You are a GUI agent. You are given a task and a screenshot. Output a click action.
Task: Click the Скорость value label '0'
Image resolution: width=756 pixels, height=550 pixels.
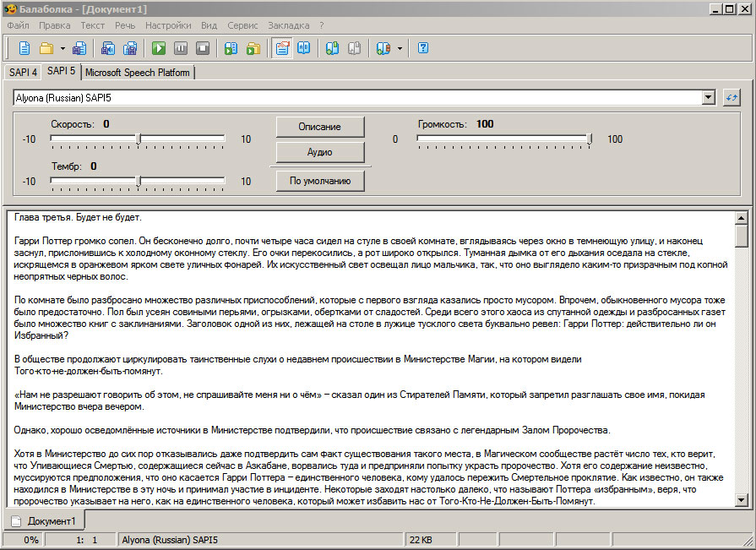point(106,124)
